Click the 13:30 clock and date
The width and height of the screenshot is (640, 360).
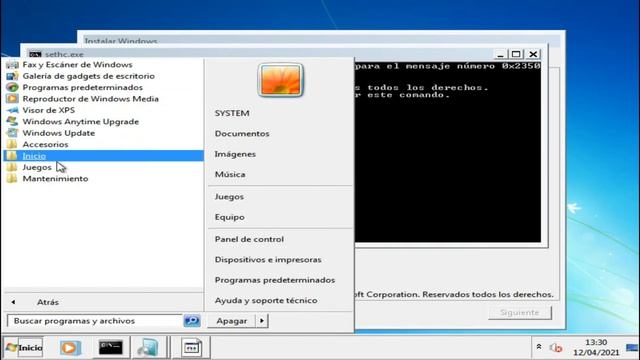[x=596, y=347]
